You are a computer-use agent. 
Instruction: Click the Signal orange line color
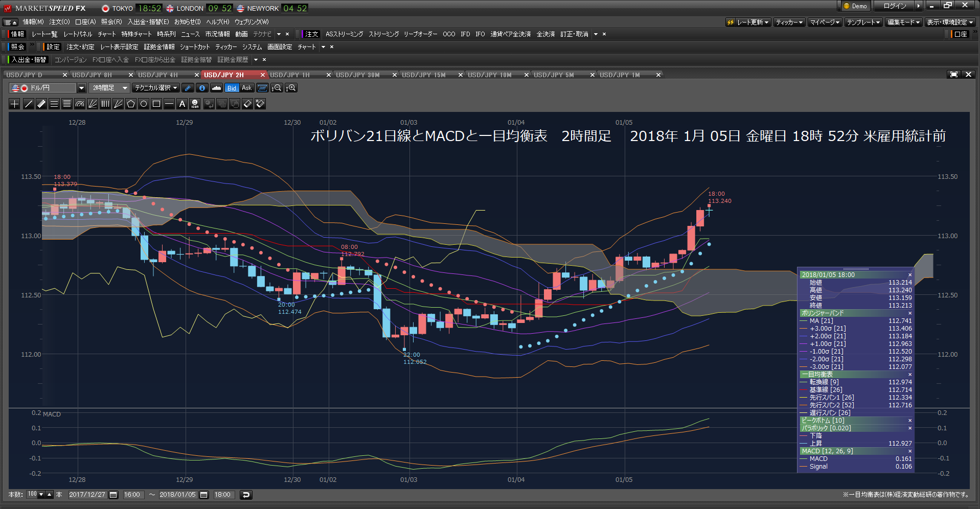(804, 467)
